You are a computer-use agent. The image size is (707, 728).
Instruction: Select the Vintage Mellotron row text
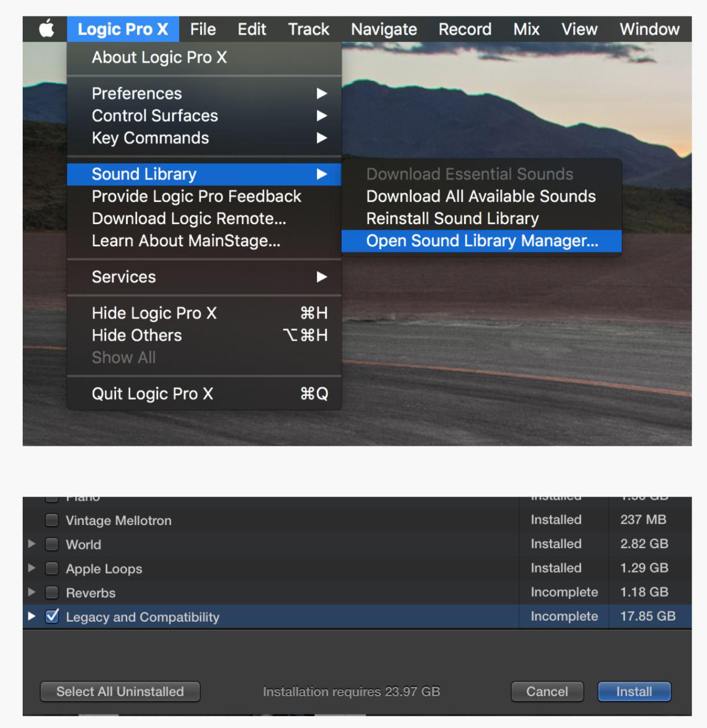(118, 520)
